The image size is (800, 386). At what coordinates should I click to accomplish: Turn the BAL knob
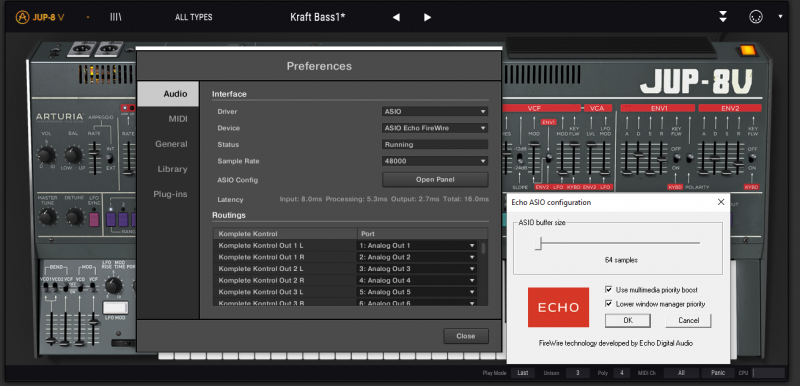click(x=73, y=156)
